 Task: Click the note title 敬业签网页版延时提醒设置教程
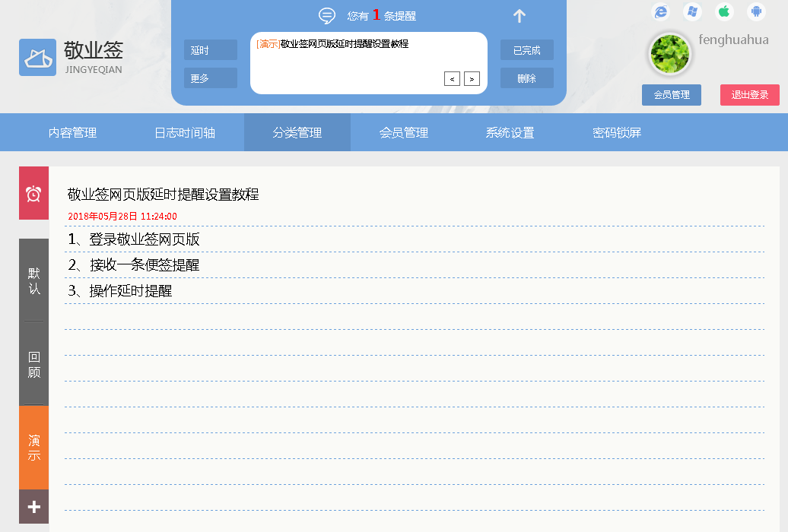coord(164,195)
